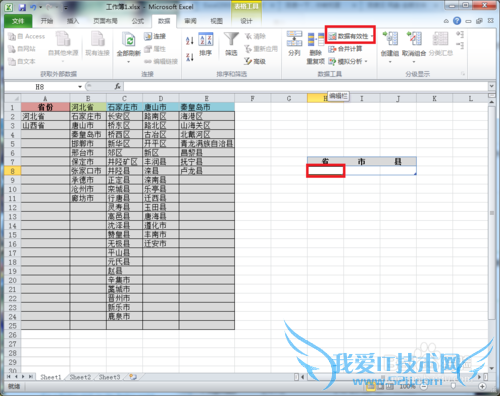Click the Text to Columns (分列) icon

click(294, 44)
